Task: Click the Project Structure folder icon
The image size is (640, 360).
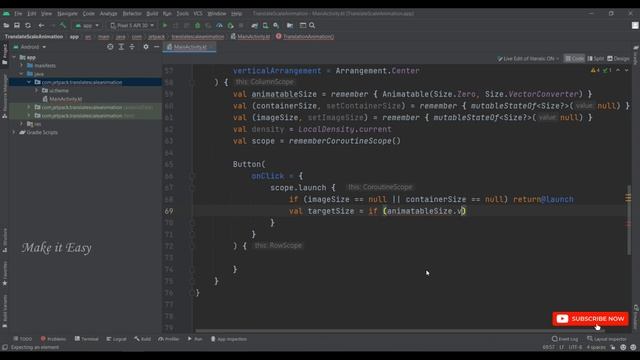Action: (x=290, y=25)
